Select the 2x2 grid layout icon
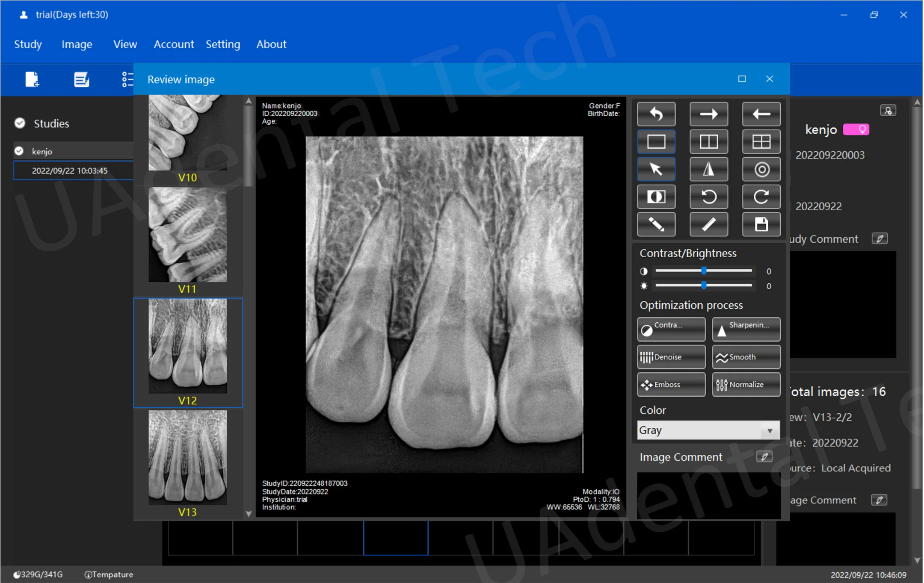The image size is (924, 583). click(761, 141)
